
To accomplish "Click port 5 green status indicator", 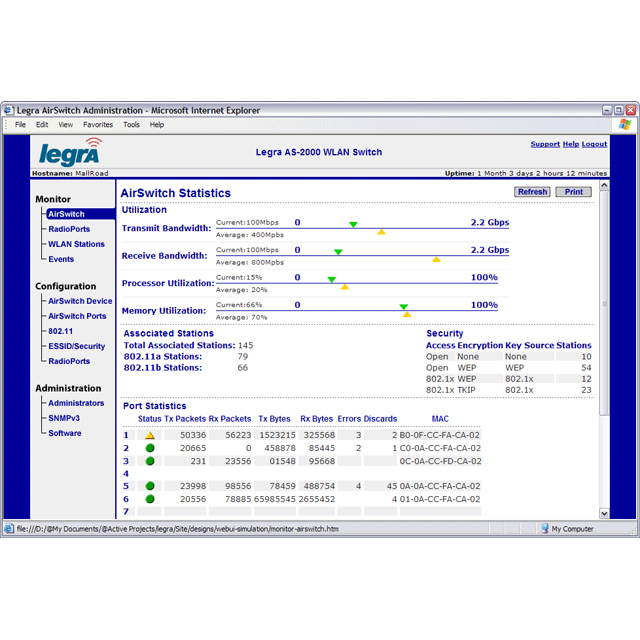I will (150, 486).
